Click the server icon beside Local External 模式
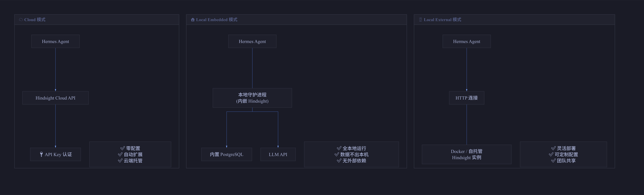This screenshot has height=195, width=644. click(x=421, y=19)
